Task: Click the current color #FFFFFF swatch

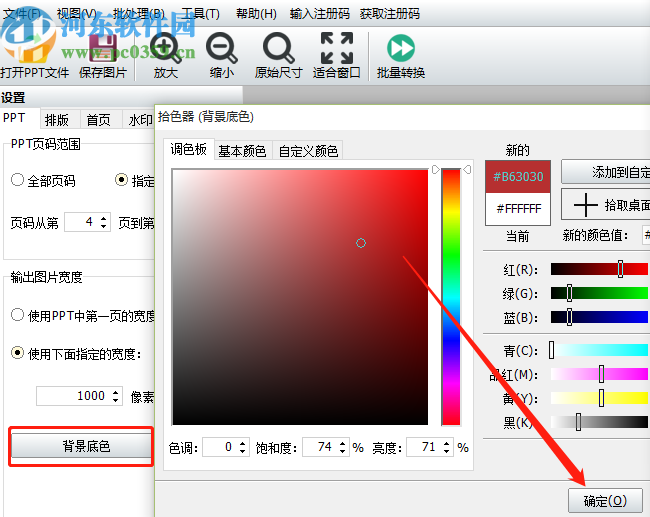Action: [518, 209]
